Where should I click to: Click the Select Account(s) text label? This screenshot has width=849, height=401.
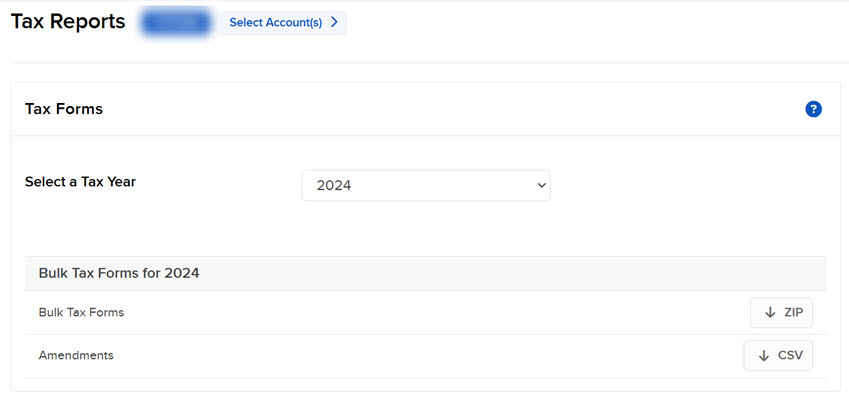276,22
